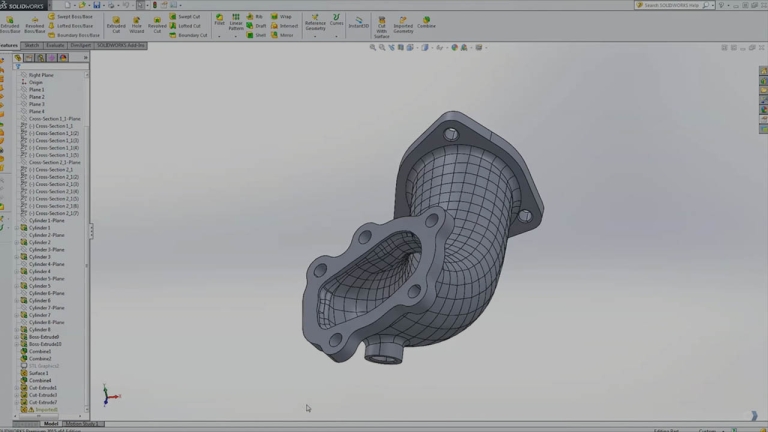
Task: Expand the Cut-Extrude7 feature
Action: (x=16, y=403)
